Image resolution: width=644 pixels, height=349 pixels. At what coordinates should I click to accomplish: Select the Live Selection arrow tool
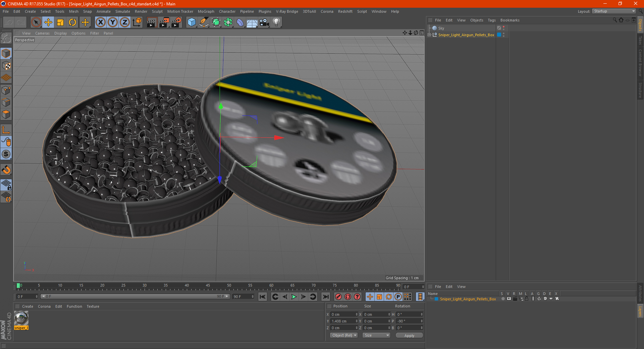(36, 22)
